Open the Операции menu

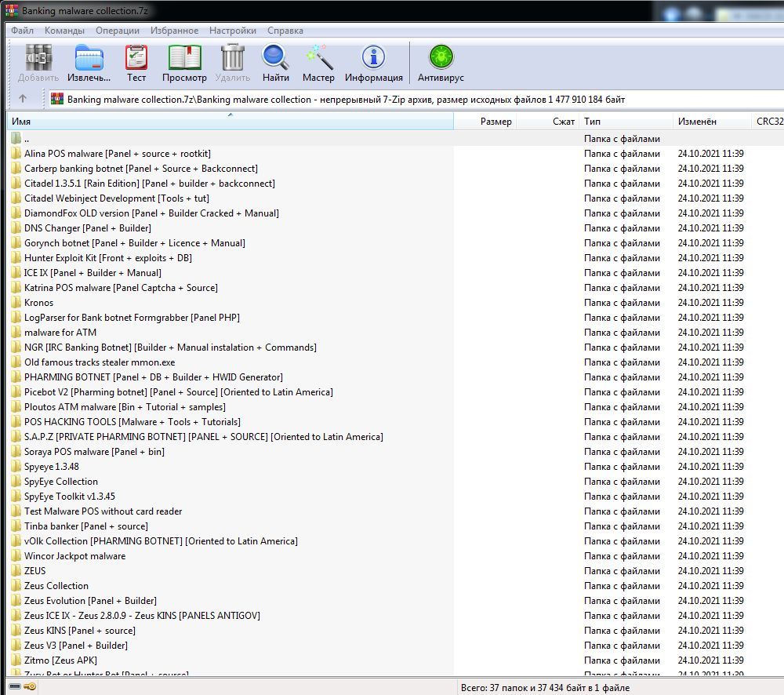(x=118, y=31)
